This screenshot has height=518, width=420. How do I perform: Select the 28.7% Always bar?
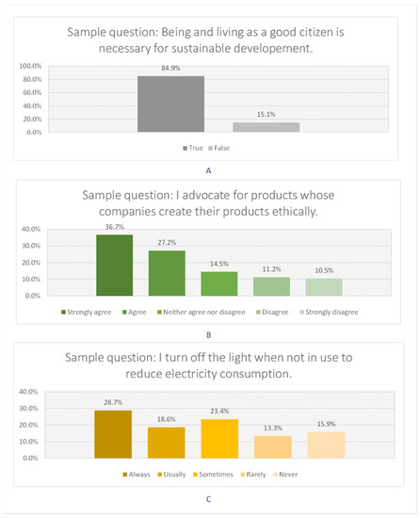113,434
